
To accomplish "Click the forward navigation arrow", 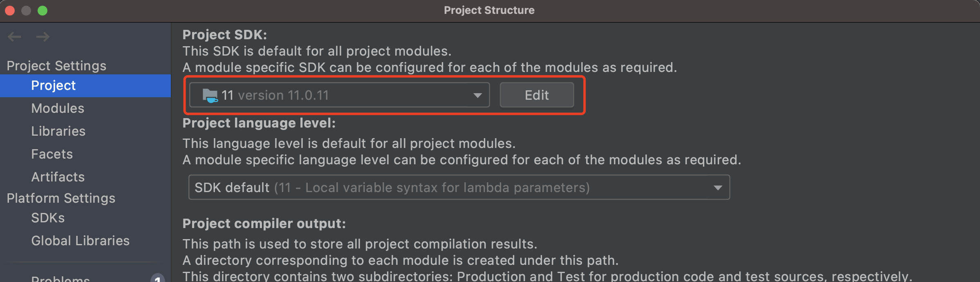I will [43, 37].
